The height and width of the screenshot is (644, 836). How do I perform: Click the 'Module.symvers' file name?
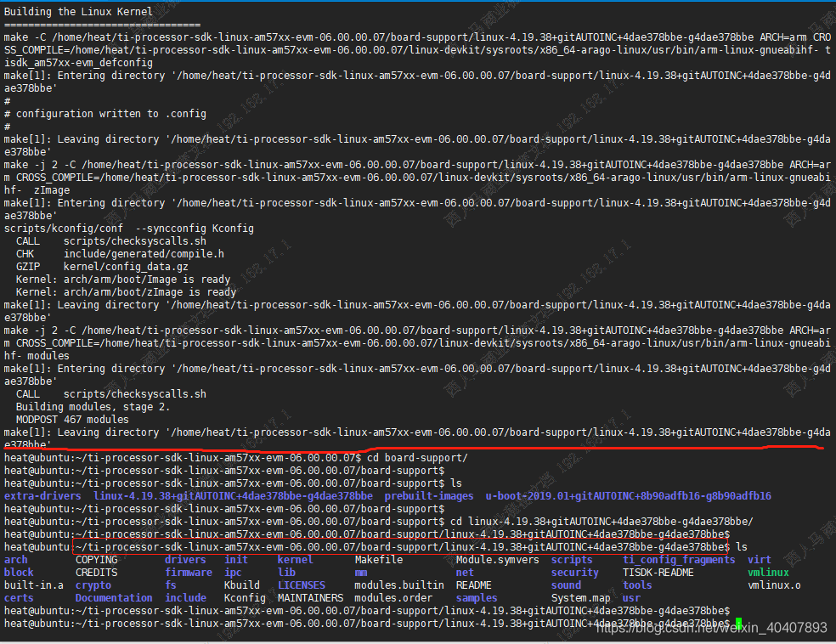click(498, 560)
